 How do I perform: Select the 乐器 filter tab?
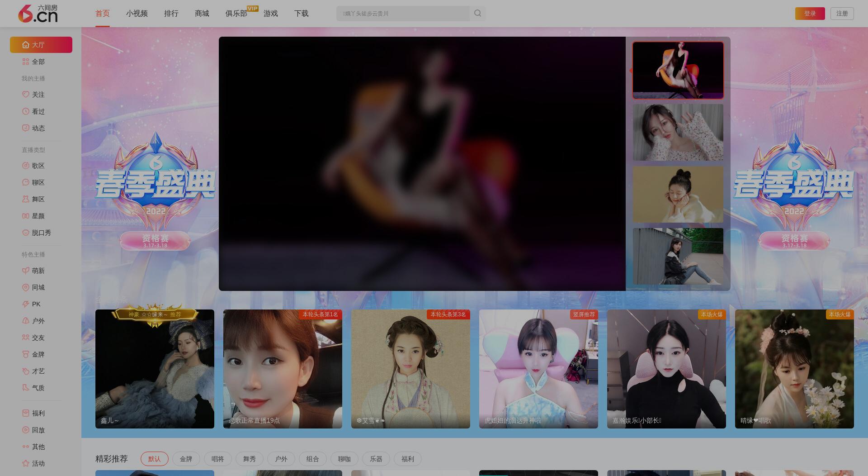coord(376,459)
